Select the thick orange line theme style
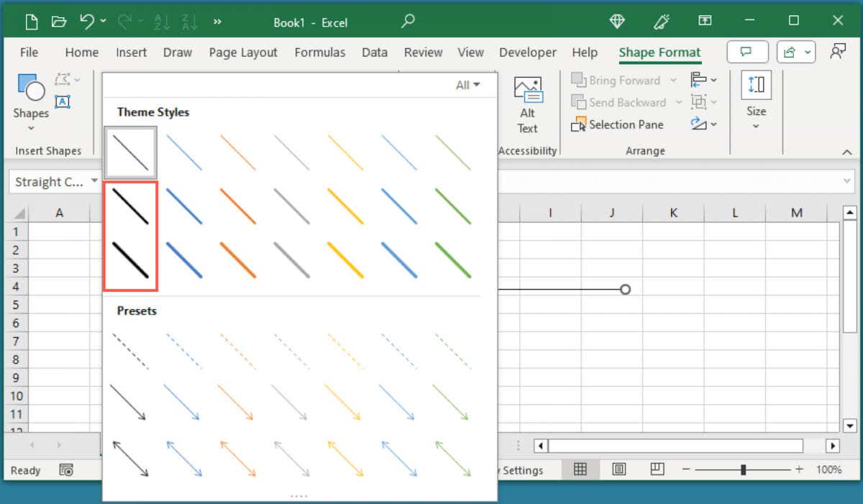The height and width of the screenshot is (504, 863). pyautogui.click(x=238, y=260)
